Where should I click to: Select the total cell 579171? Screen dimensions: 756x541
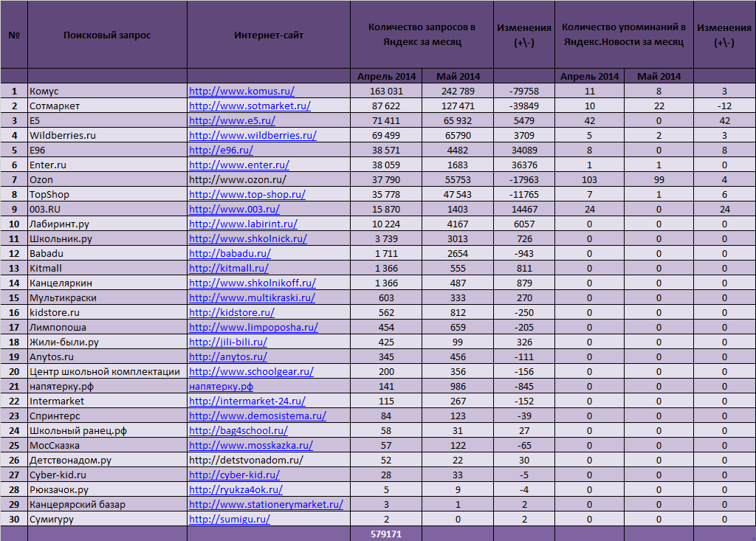point(386,534)
